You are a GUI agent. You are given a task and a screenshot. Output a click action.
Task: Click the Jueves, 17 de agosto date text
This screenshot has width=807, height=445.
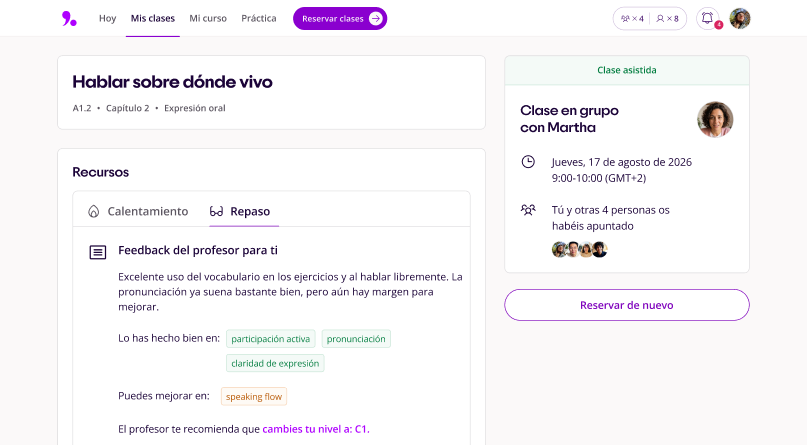click(x=622, y=162)
